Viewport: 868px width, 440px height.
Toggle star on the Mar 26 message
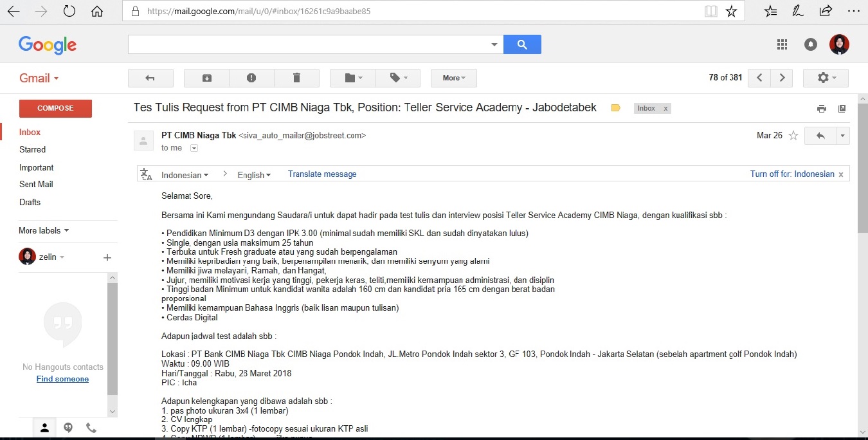[793, 136]
